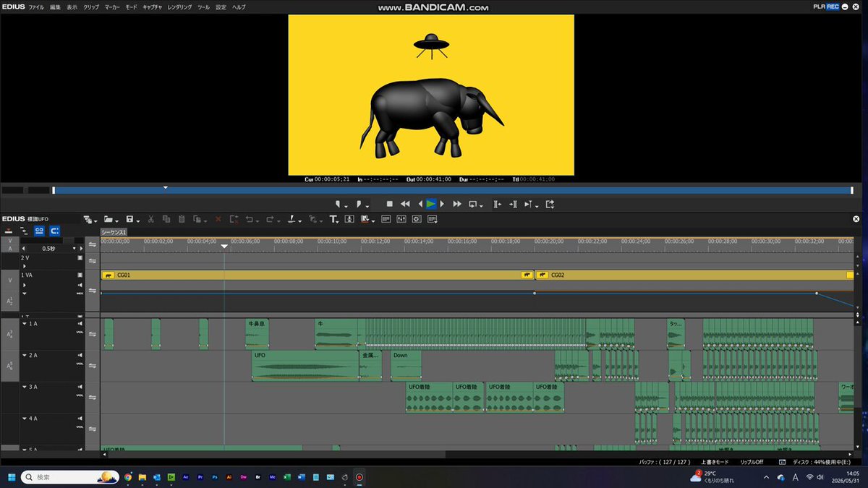Mute the 1 A audio track

80,324
